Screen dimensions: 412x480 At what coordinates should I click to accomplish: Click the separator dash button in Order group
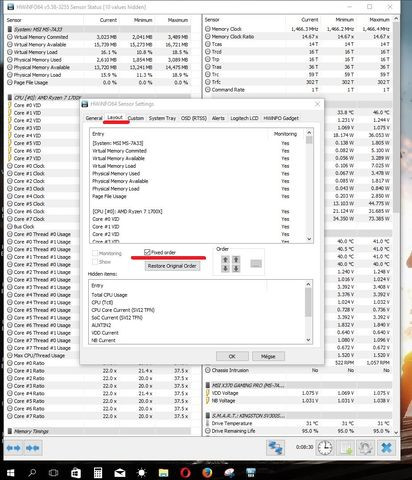pos(256,264)
